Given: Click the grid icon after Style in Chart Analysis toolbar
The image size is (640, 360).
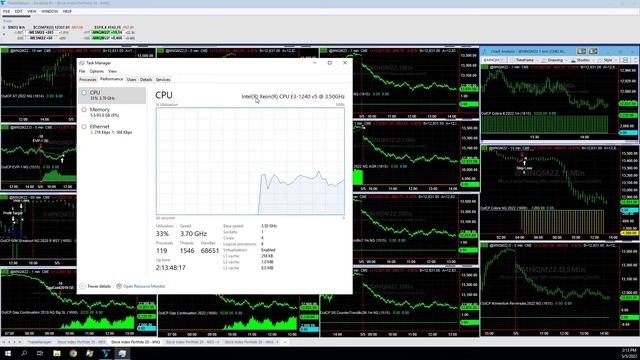Looking at the screenshot, I should 625,60.
